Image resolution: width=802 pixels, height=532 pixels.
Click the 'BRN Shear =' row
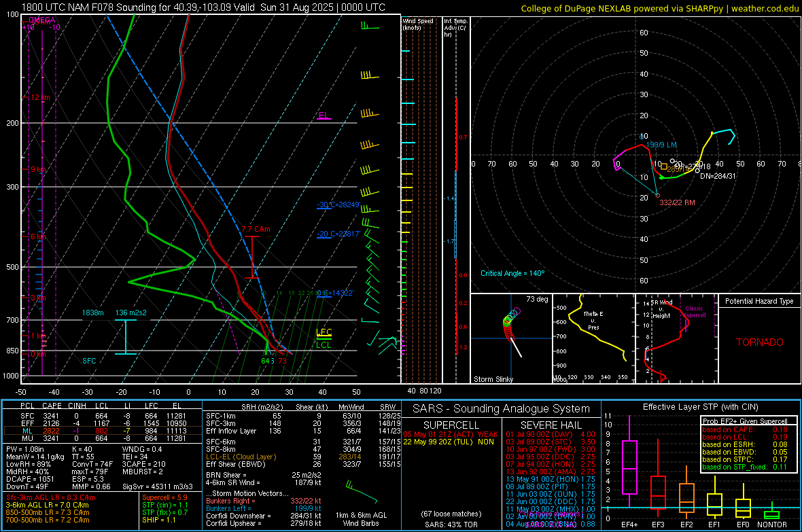click(x=264, y=475)
